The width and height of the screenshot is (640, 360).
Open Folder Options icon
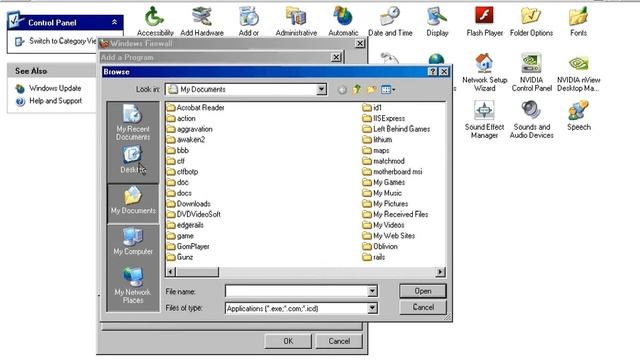click(531, 21)
